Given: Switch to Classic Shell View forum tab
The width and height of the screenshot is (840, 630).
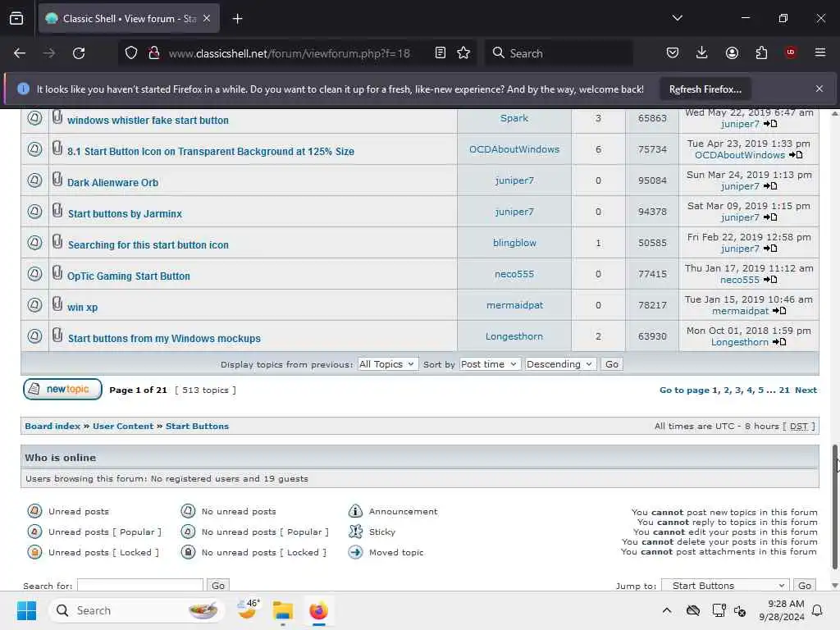Looking at the screenshot, I should (x=129, y=19).
